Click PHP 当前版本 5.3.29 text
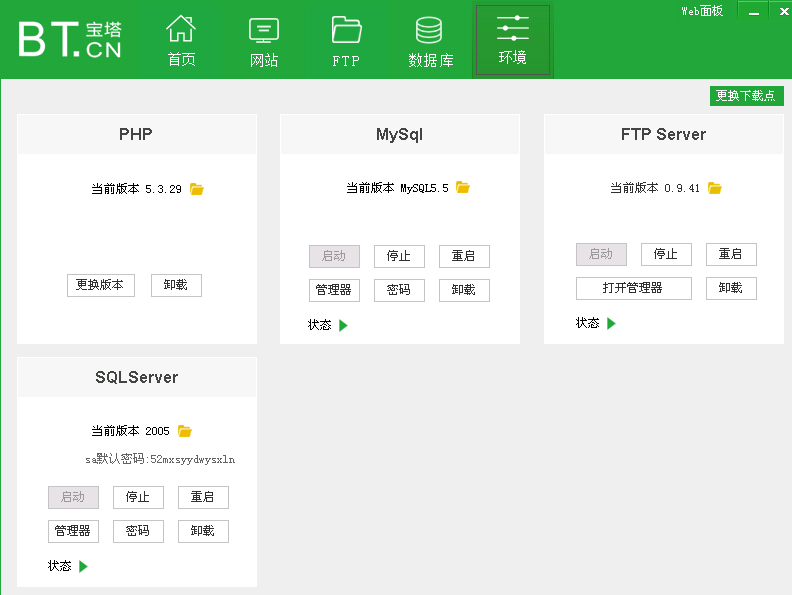Viewport: 792px width, 595px height. (x=136, y=189)
